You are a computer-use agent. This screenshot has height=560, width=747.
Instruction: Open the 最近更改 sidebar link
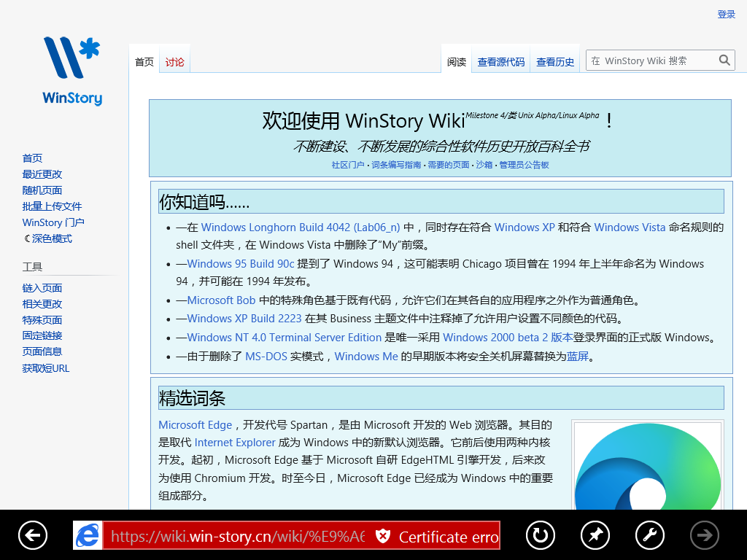click(42, 174)
